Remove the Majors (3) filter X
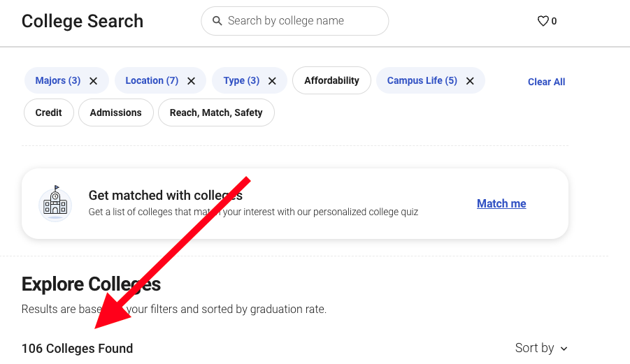This screenshot has height=364, width=630. 93,81
